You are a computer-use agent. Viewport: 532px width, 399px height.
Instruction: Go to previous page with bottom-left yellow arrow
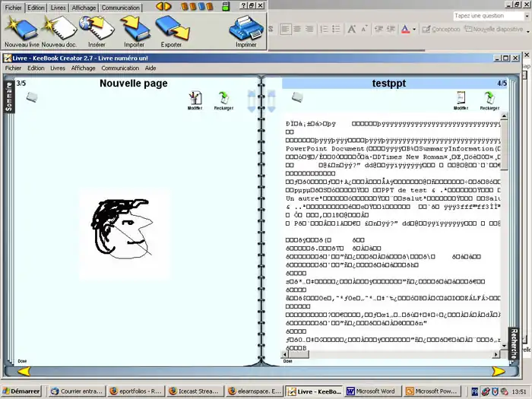pyautogui.click(x=24, y=372)
